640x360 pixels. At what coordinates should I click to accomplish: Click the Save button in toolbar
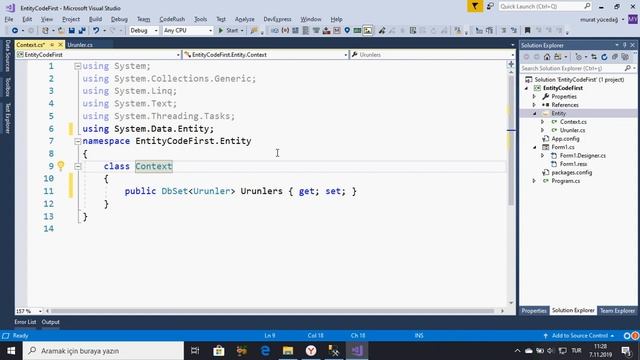72,31
